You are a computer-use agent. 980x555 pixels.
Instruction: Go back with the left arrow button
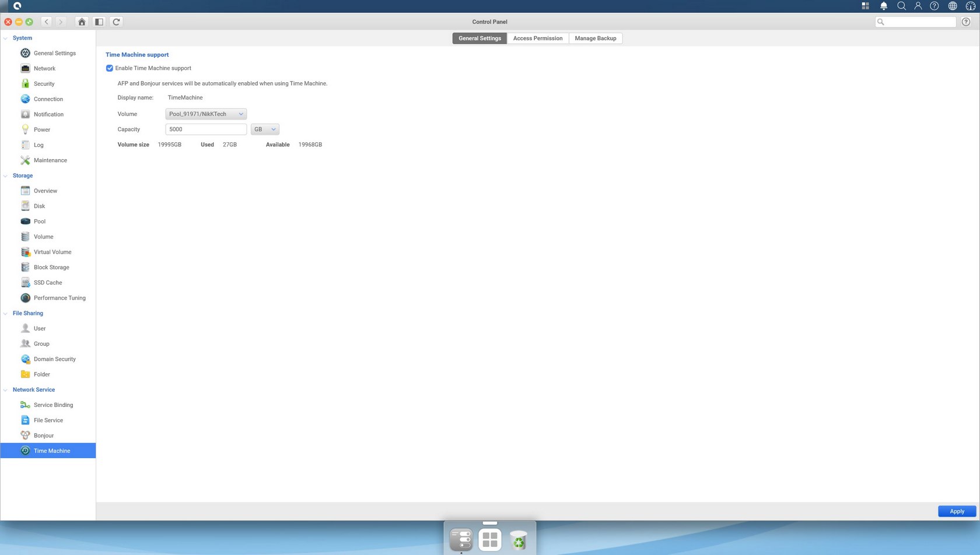pos(46,22)
